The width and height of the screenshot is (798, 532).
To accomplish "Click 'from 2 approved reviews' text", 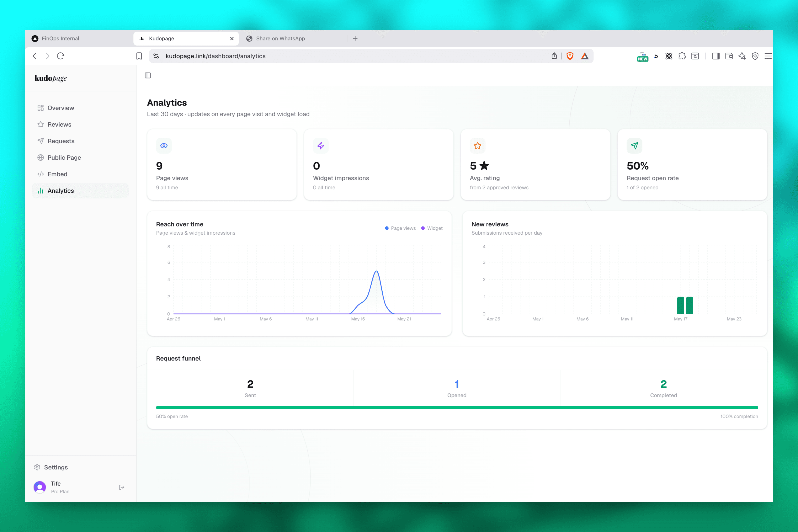I will [499, 188].
